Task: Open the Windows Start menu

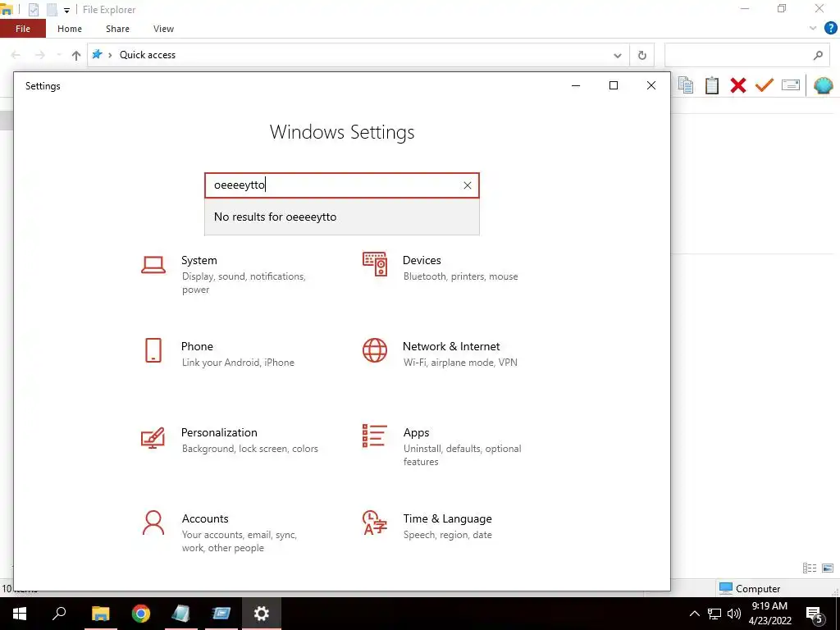Action: pos(20,614)
